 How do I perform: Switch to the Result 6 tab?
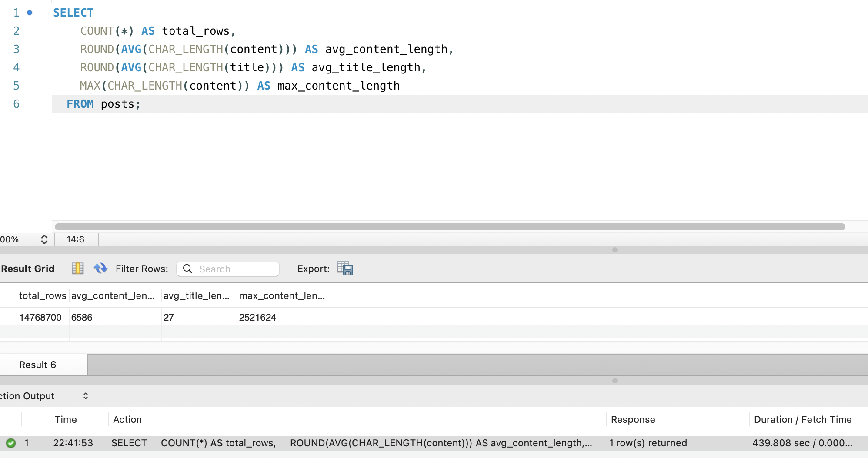[38, 365]
